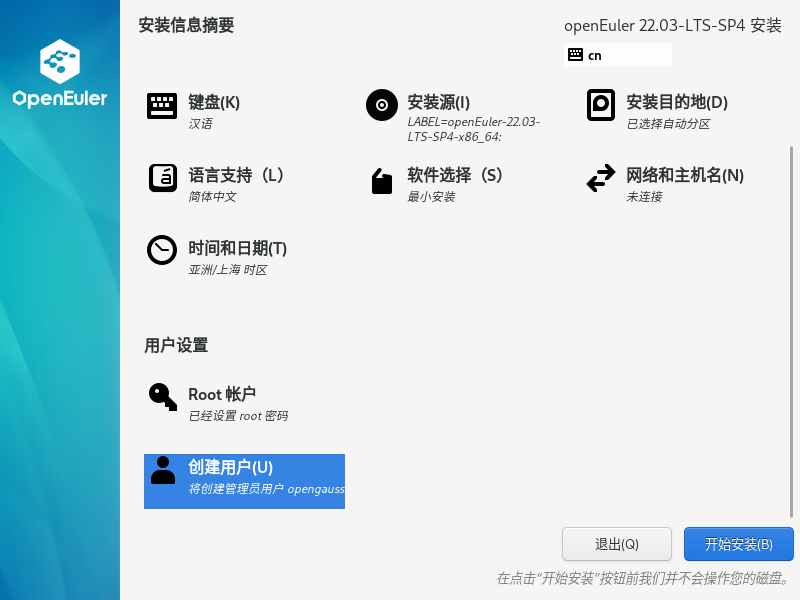
Task: Open 时间和日期(T) settings
Action: click(237, 248)
